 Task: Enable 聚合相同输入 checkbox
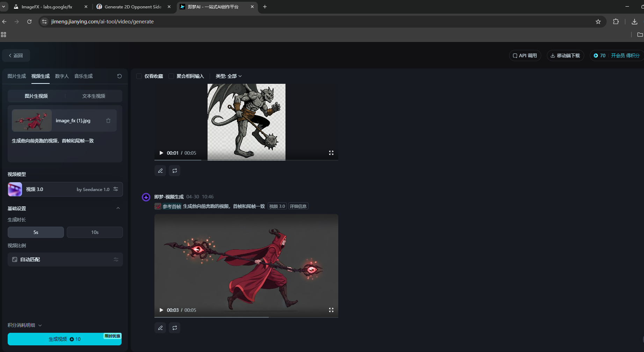click(171, 76)
